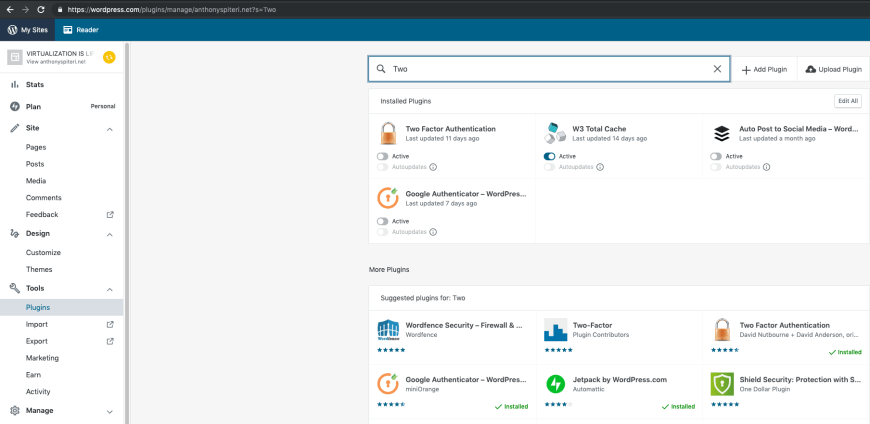Click the browser back arrow
This screenshot has height=424, width=870.
click(x=9, y=9)
